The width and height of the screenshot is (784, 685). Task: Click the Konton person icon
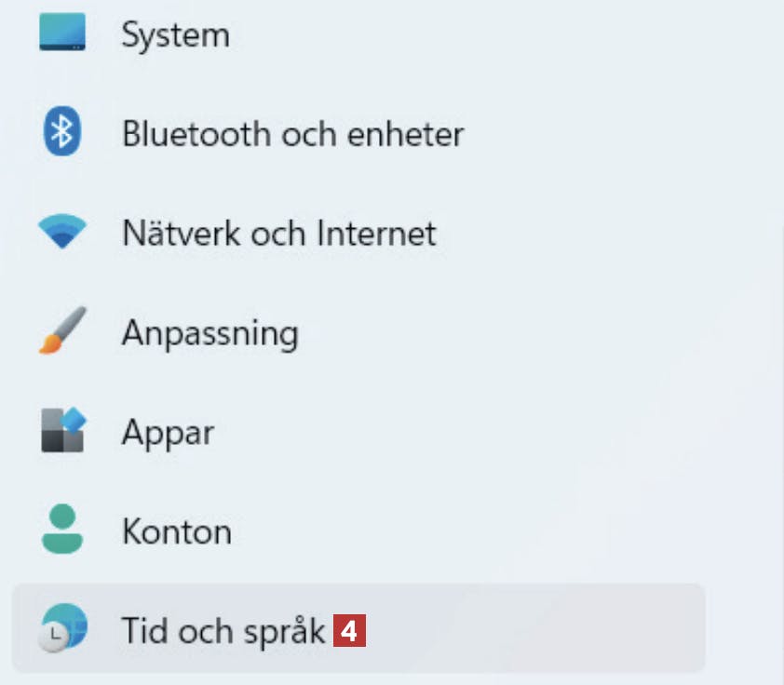62,530
